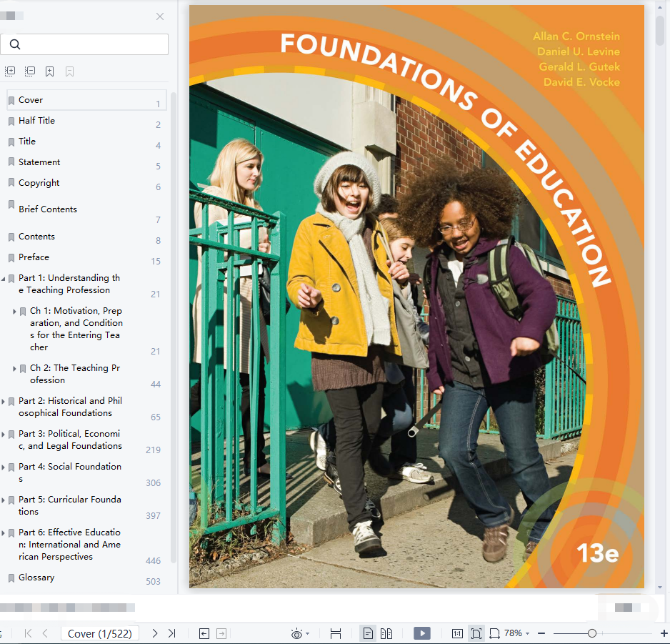This screenshot has width=670, height=644.
Task: Expand the Part 4: Social Foundations bookmark
Action: [4, 467]
